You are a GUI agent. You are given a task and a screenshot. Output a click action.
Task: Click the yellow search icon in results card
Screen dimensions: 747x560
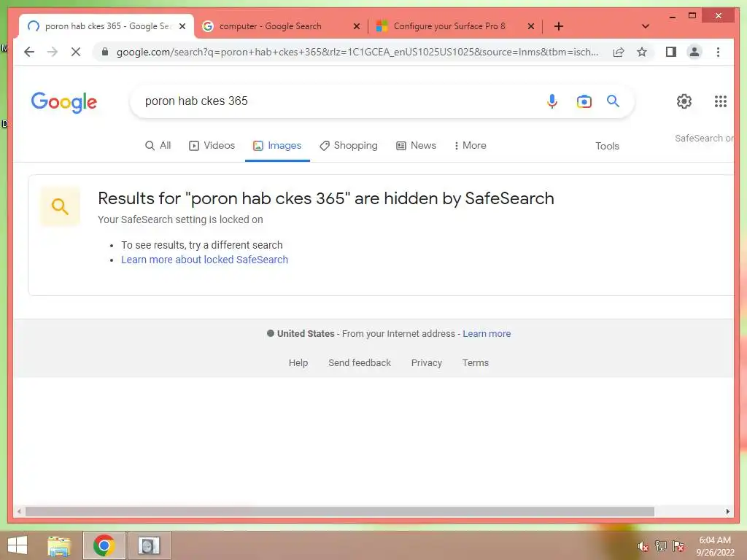point(60,206)
